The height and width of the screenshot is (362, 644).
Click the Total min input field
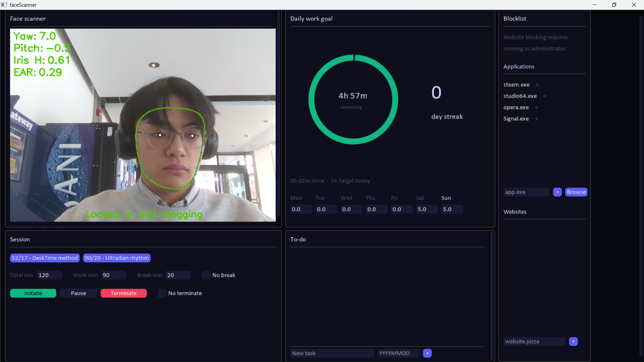(x=49, y=275)
